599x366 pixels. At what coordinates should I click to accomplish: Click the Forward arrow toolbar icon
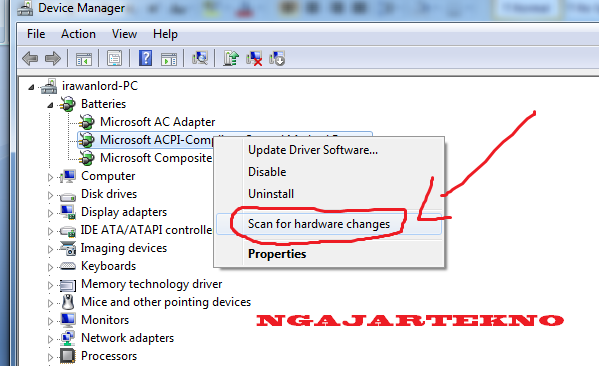click(x=53, y=58)
